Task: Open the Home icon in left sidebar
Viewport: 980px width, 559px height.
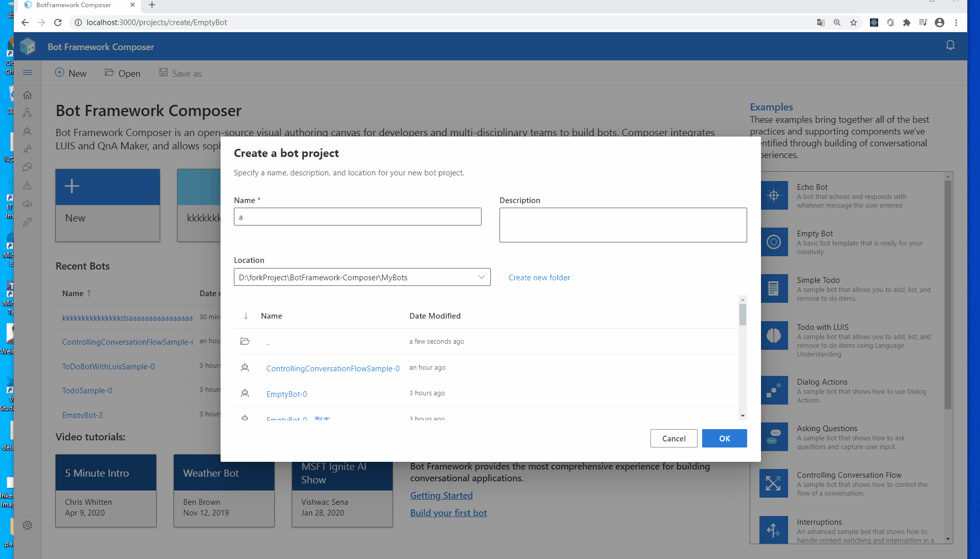Action: point(28,95)
